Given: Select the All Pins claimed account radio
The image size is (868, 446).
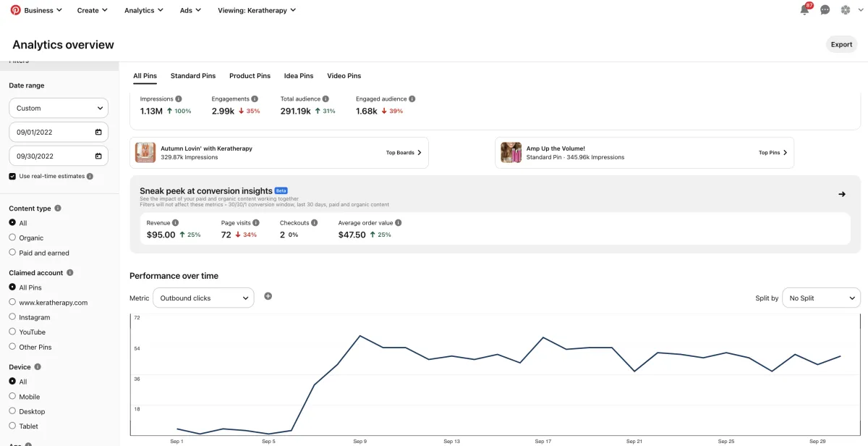Looking at the screenshot, I should [x=12, y=287].
